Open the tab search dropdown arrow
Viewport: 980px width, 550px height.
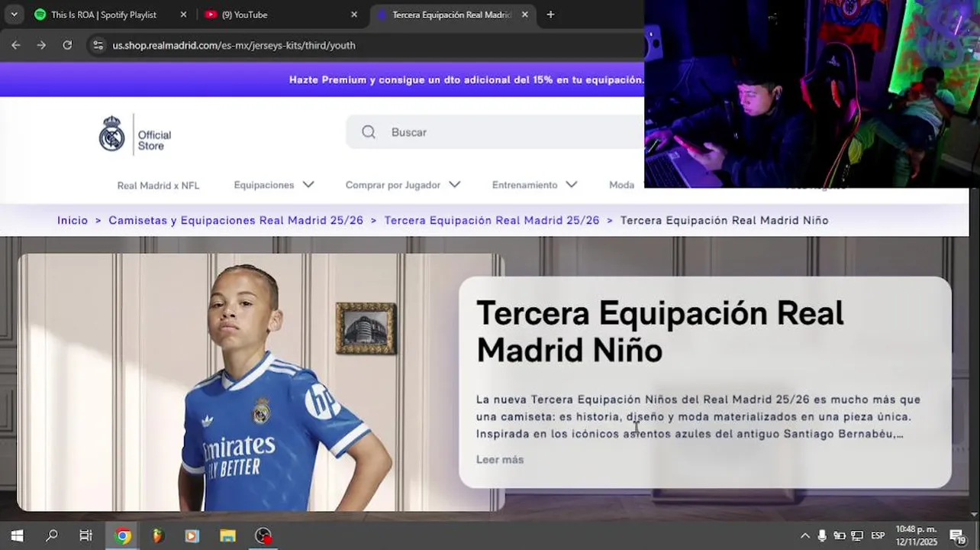pyautogui.click(x=14, y=15)
